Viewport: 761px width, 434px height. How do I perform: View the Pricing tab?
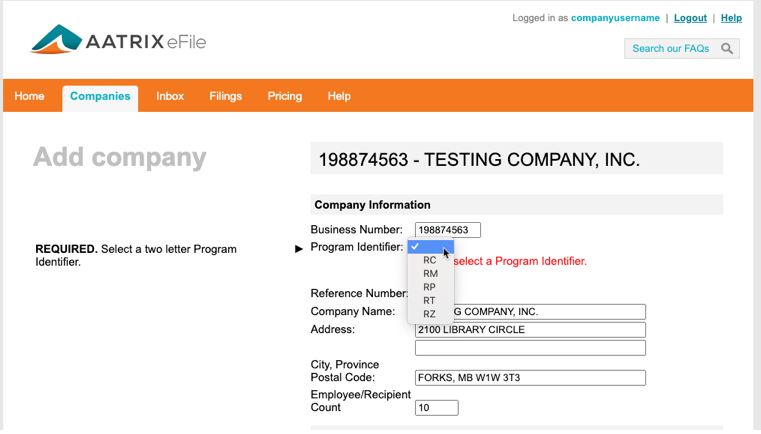pyautogui.click(x=284, y=96)
